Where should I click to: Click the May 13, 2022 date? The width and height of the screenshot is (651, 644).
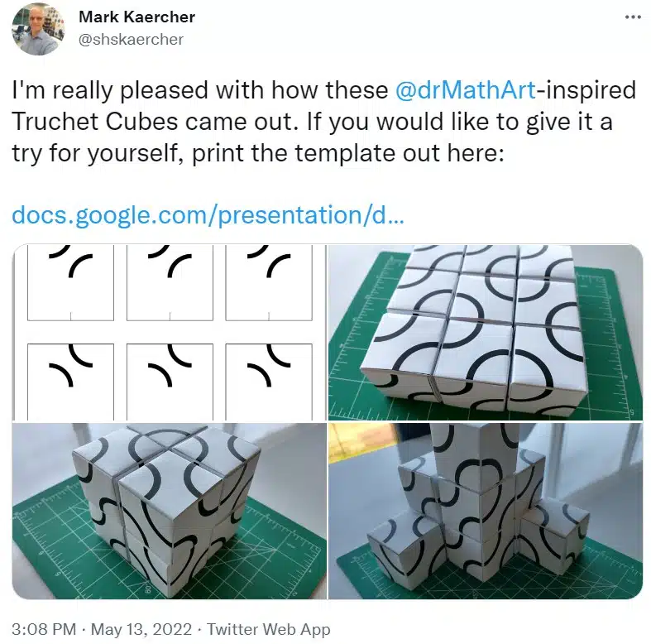pyautogui.click(x=141, y=629)
